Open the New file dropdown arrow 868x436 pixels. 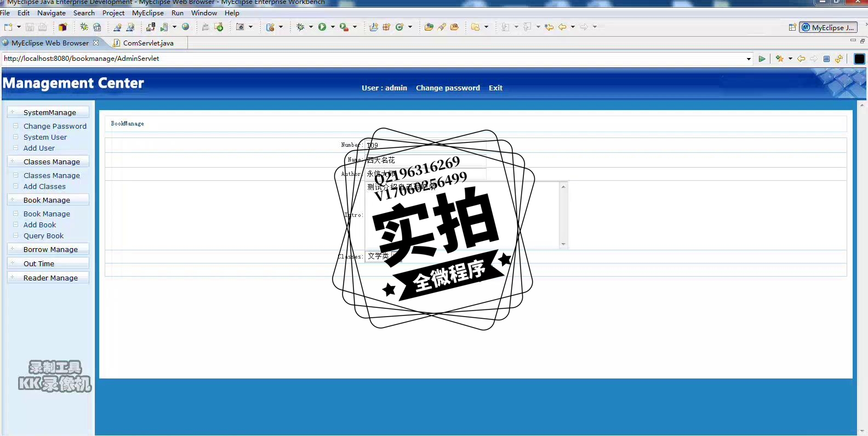pyautogui.click(x=19, y=27)
